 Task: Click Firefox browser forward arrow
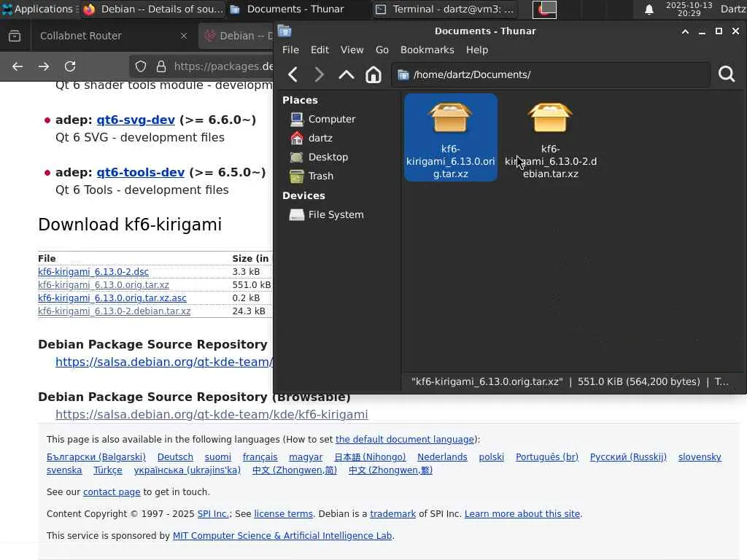click(44, 66)
